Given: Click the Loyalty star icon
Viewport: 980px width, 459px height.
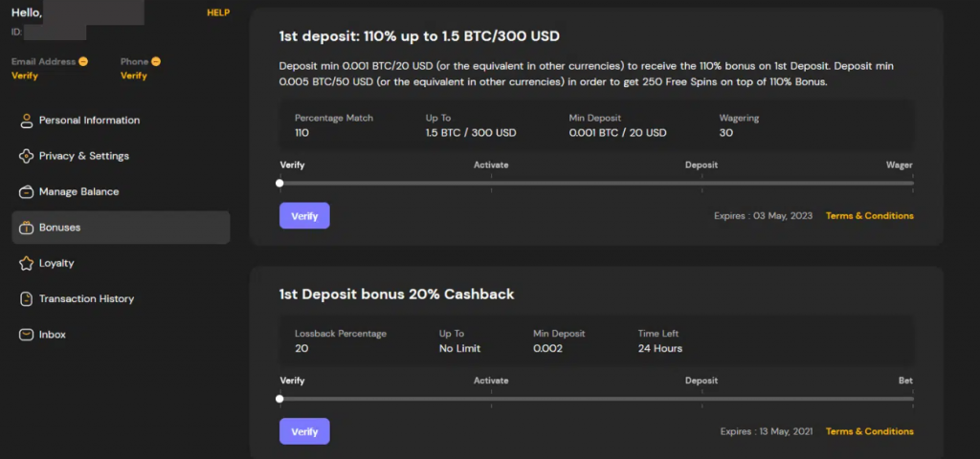Looking at the screenshot, I should pyautogui.click(x=27, y=263).
